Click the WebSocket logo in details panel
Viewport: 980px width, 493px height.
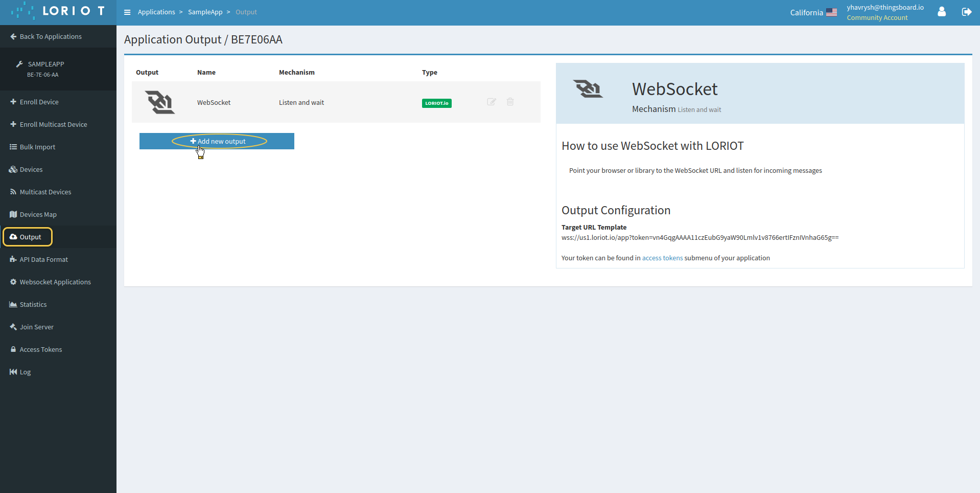[588, 88]
